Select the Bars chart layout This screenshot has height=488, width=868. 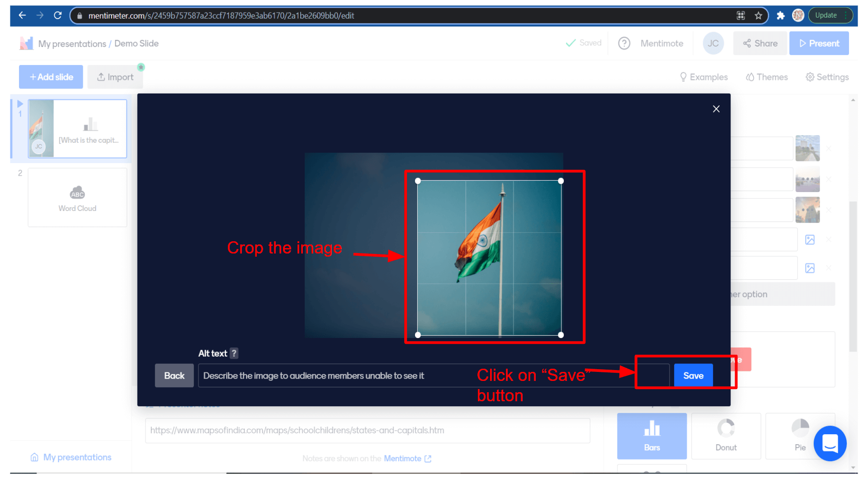coord(651,436)
